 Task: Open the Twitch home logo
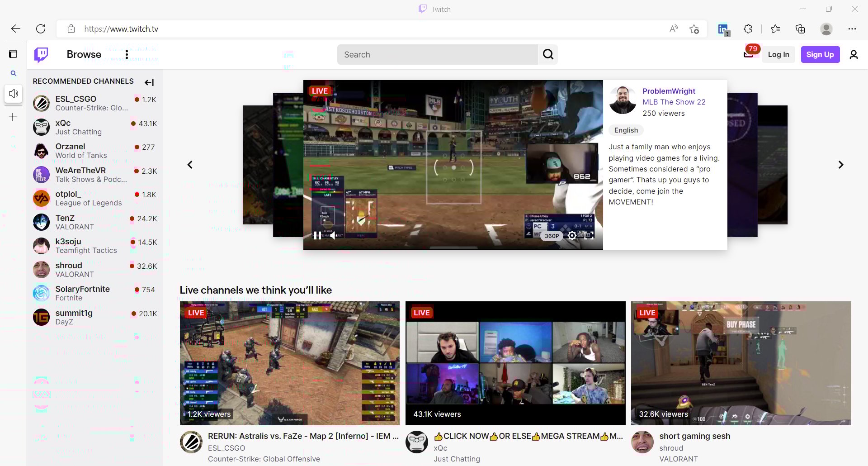click(41, 55)
